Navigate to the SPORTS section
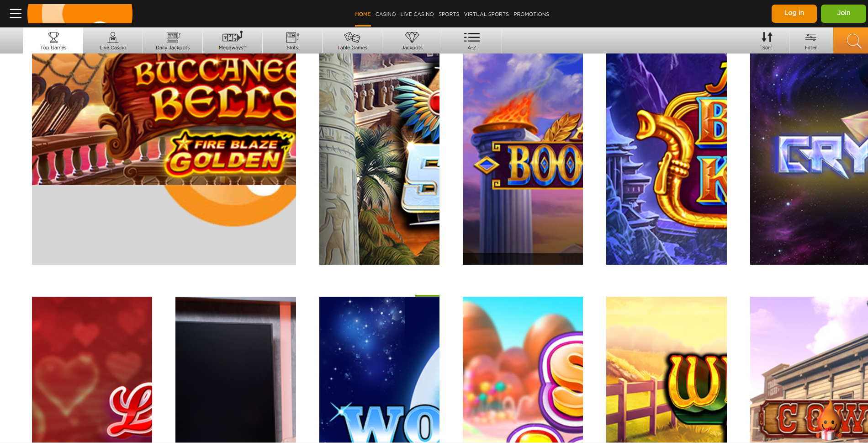Image resolution: width=868 pixels, height=443 pixels. [x=449, y=14]
